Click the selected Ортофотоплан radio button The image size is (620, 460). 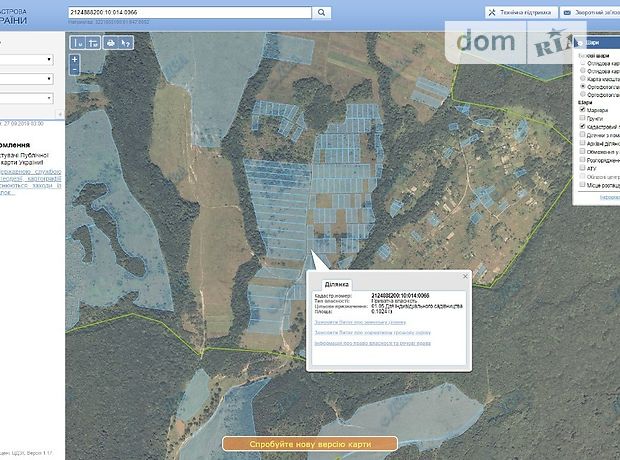point(582,87)
